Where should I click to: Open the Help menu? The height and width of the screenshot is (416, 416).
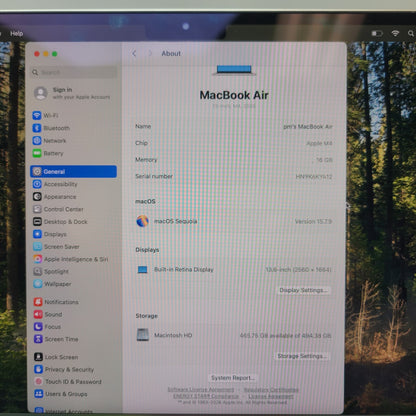[x=17, y=33]
